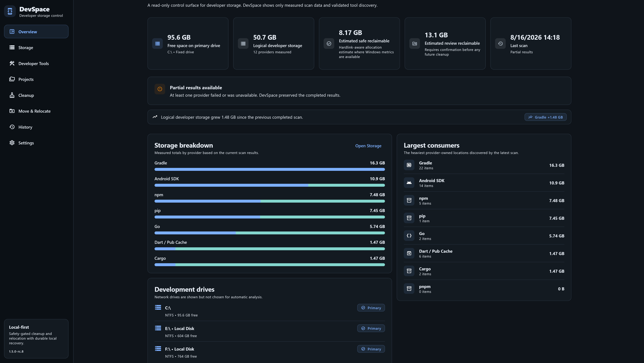Click the pnpm archive icon
The width and height of the screenshot is (644, 363).
pyautogui.click(x=409, y=289)
